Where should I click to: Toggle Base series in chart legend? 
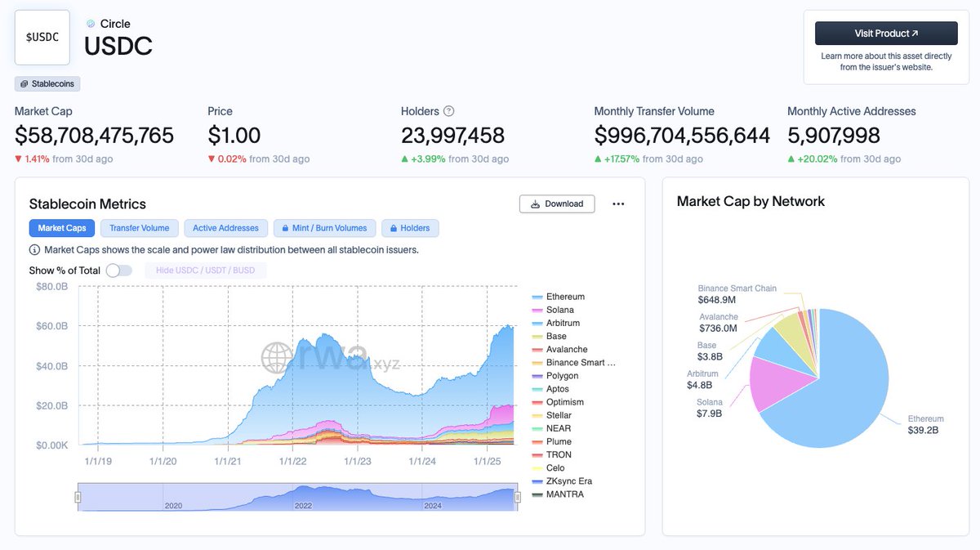(x=550, y=336)
